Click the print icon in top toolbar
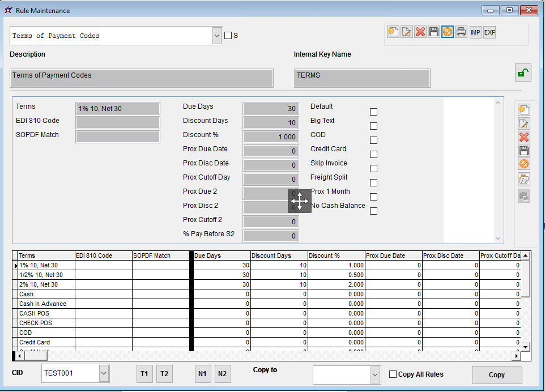Viewport: 545px width, 392px height. [461, 32]
